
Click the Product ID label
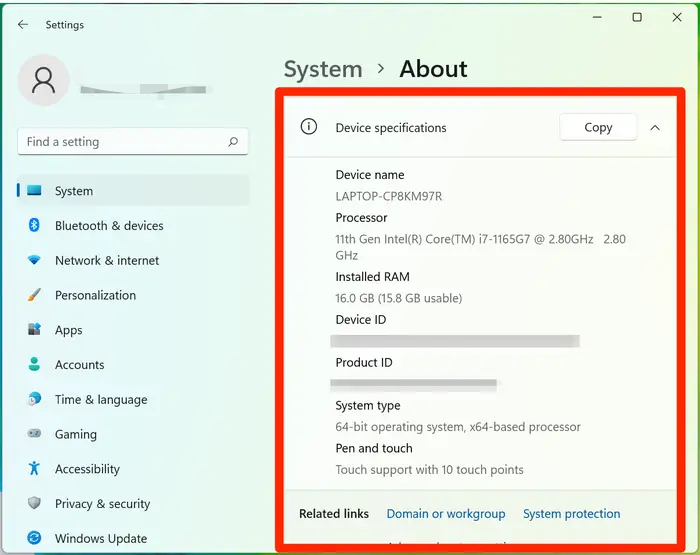364,363
